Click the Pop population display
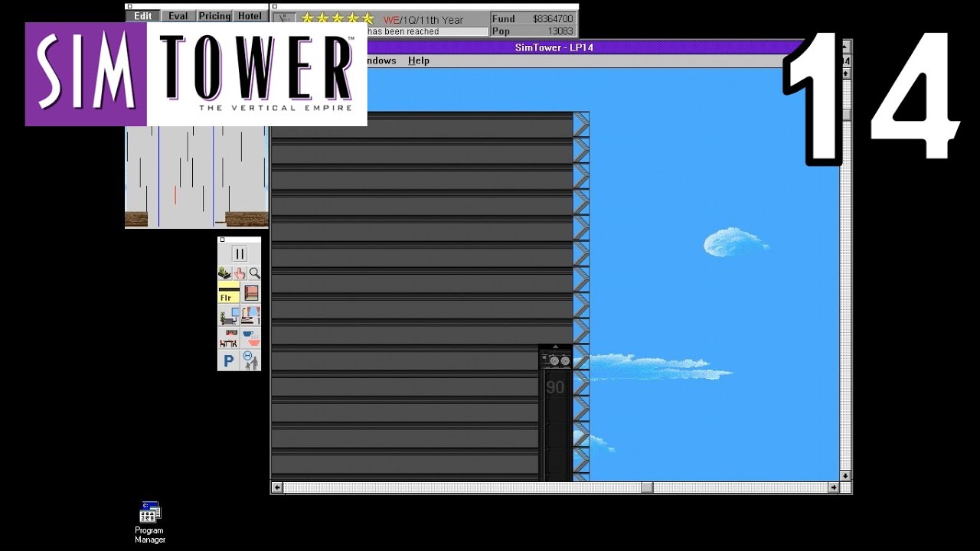 (533, 31)
